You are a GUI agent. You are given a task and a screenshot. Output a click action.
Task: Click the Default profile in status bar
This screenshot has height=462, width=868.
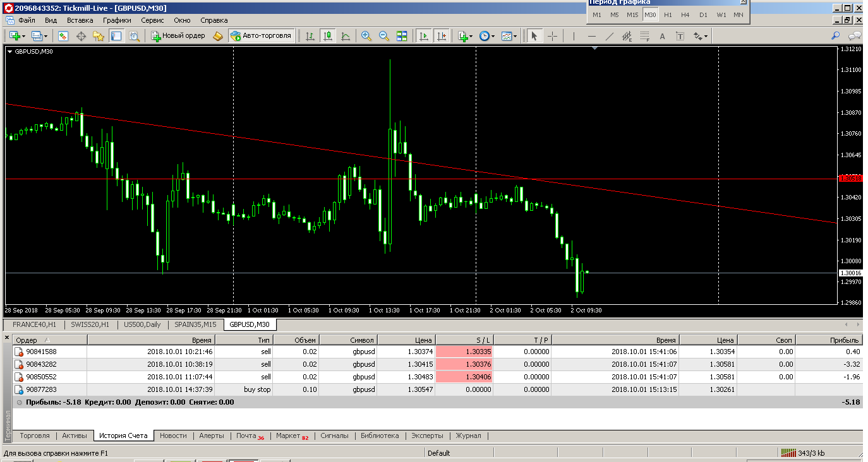tap(438, 453)
